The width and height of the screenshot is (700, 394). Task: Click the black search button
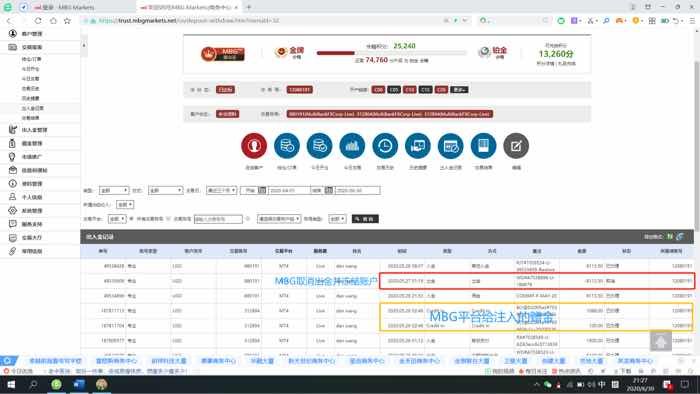click(x=365, y=219)
